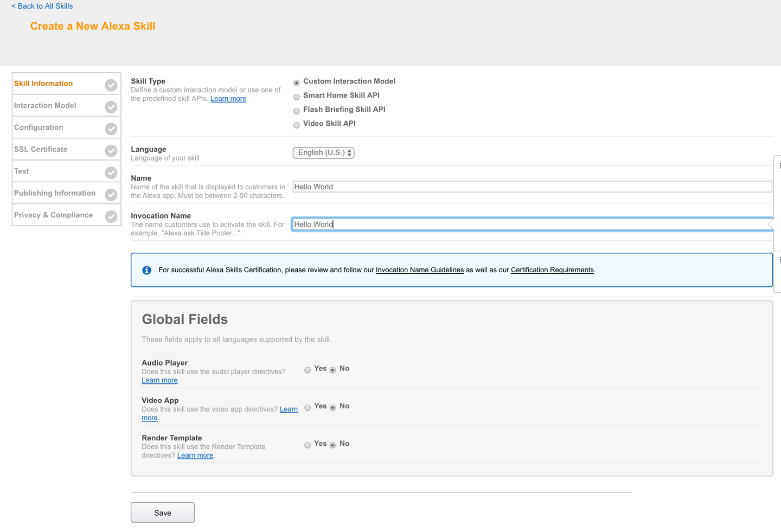The height and width of the screenshot is (532, 781).
Task: Select the Smart Home Skill API option
Action: coord(297,97)
